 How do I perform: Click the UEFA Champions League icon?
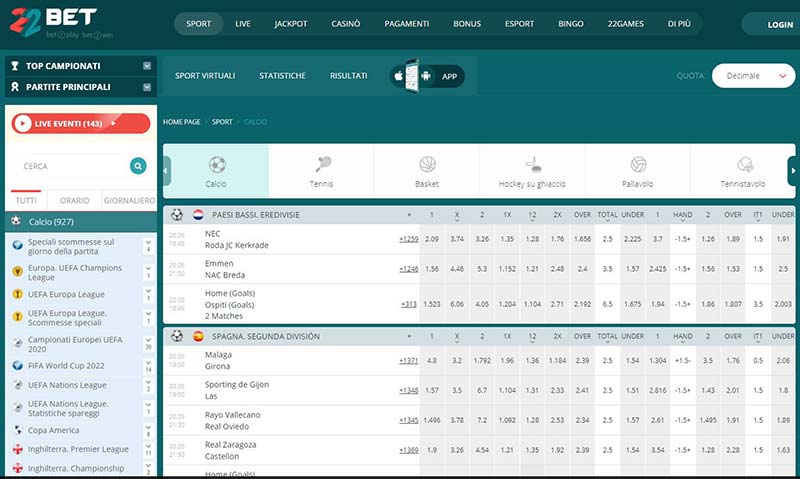click(x=18, y=272)
